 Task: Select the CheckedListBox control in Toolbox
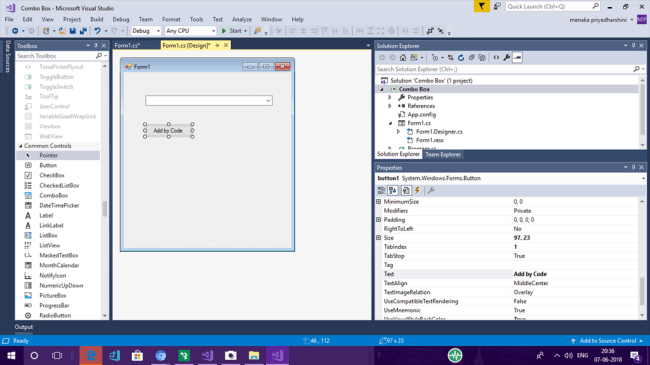coord(58,185)
